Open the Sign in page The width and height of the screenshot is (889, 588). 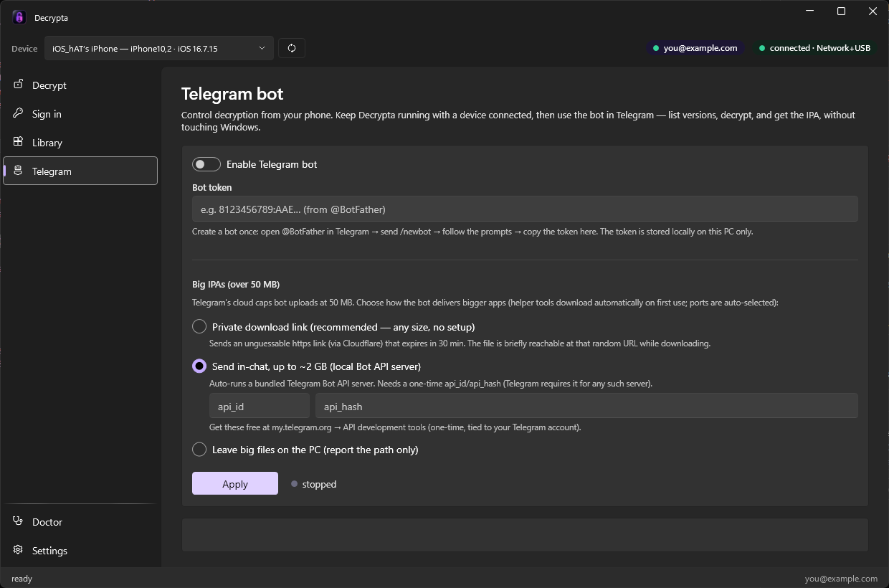click(80, 113)
